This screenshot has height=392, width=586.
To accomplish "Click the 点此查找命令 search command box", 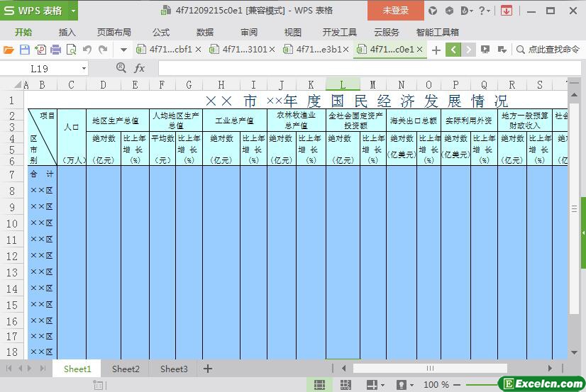I will [551, 50].
